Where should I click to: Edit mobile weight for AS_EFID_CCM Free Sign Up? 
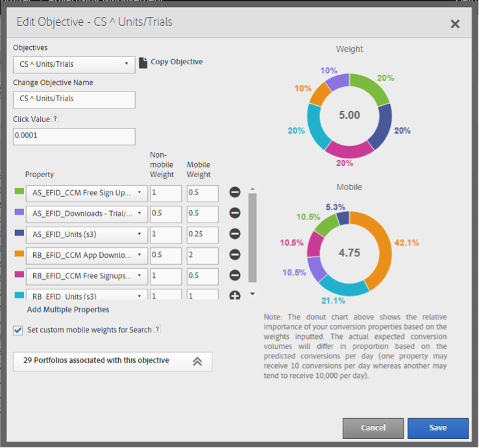tap(203, 193)
